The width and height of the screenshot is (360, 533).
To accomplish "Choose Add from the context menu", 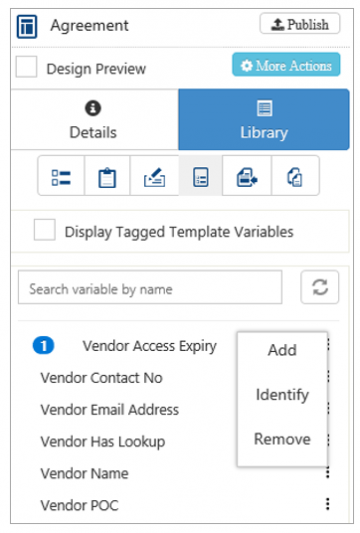I will [x=282, y=350].
